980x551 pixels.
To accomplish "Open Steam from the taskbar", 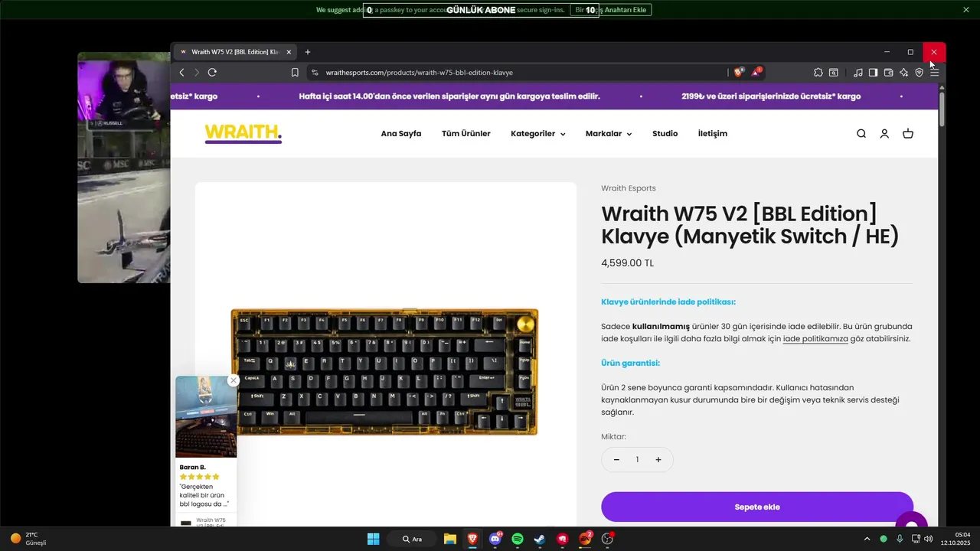I will coord(540,539).
